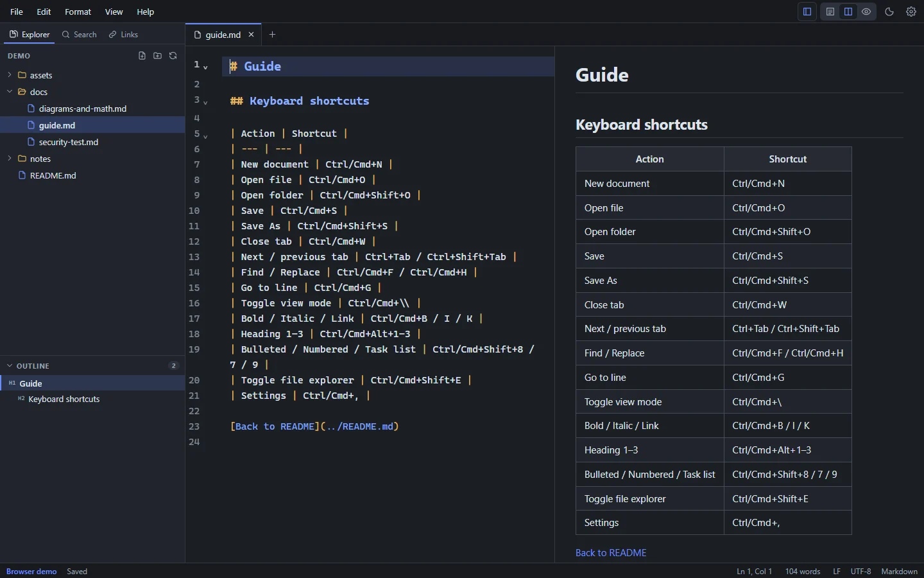Open diagrams-and-math.md file
The image size is (924, 578).
point(92,109)
